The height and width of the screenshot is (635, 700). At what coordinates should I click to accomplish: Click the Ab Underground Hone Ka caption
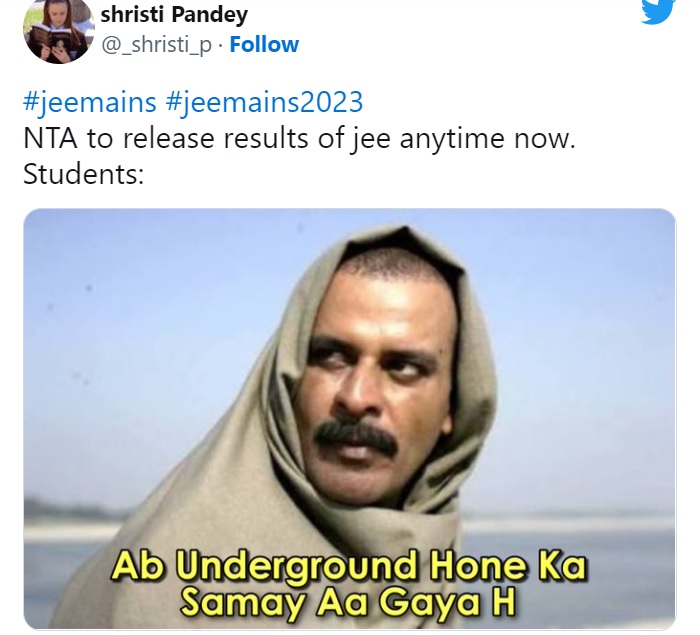coord(349,566)
